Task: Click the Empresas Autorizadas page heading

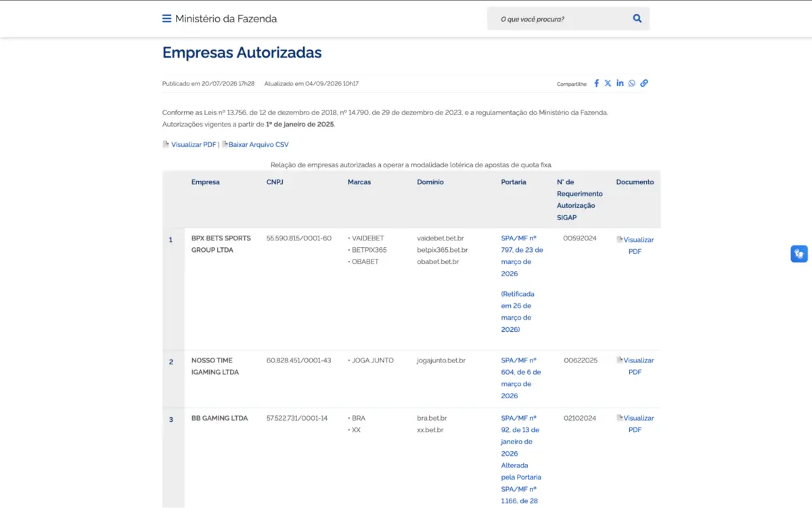Action: (242, 52)
